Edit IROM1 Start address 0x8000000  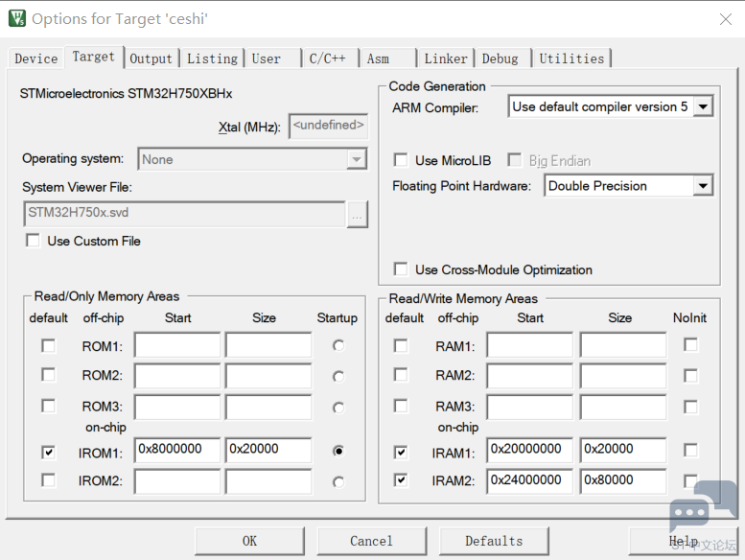[177, 450]
